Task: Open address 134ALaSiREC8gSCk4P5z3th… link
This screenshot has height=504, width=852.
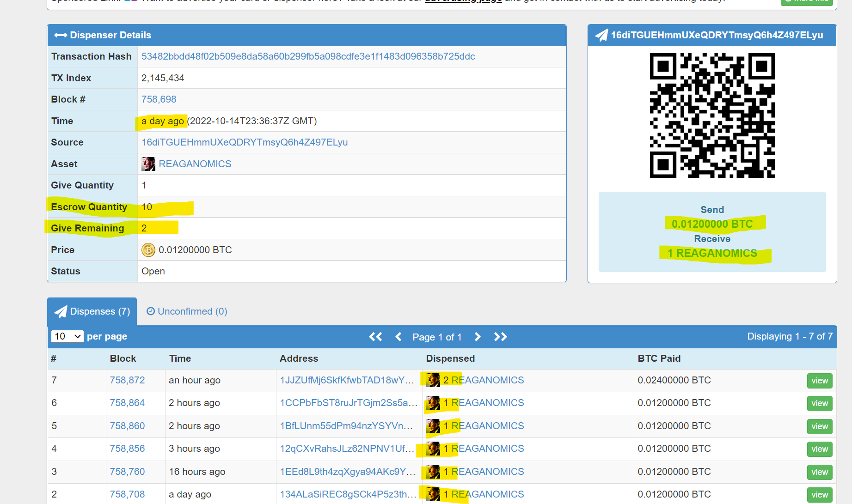Action: click(348, 494)
